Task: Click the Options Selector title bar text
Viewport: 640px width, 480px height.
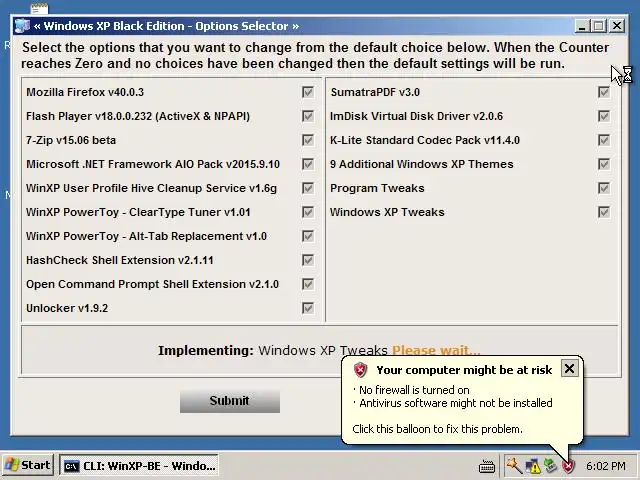Action: 167,26
